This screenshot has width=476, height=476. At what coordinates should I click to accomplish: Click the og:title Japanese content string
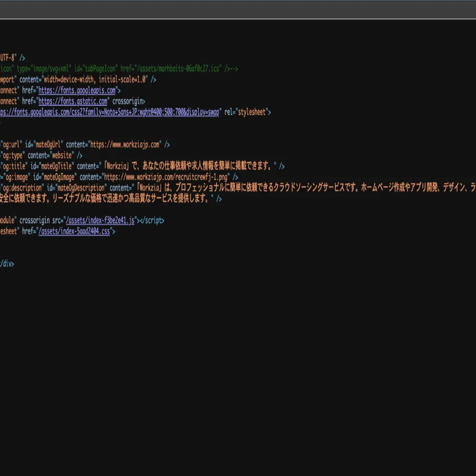click(188, 167)
